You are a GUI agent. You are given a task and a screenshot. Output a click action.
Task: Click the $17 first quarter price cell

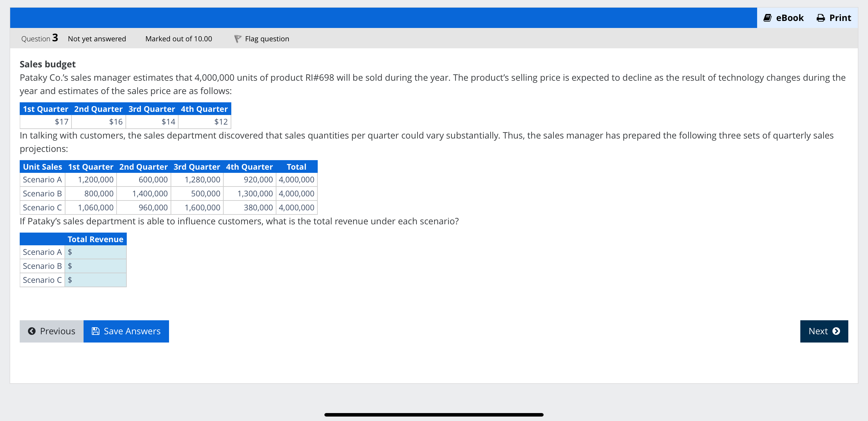point(61,122)
